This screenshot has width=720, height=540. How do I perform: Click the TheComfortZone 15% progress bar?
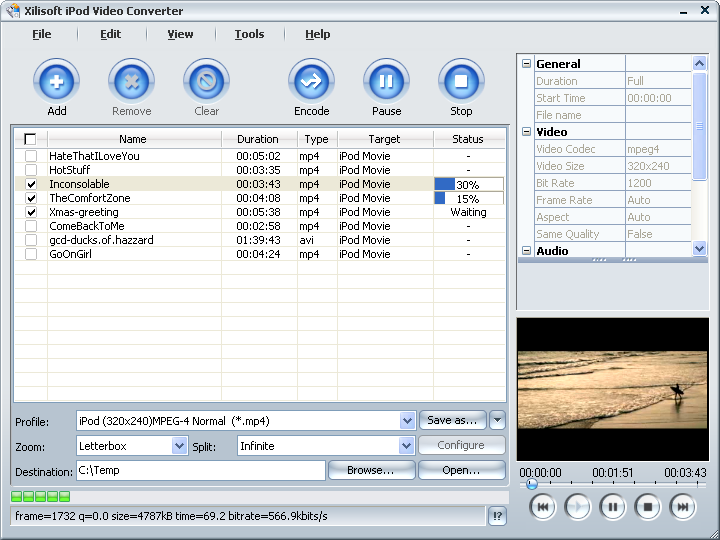(x=469, y=198)
